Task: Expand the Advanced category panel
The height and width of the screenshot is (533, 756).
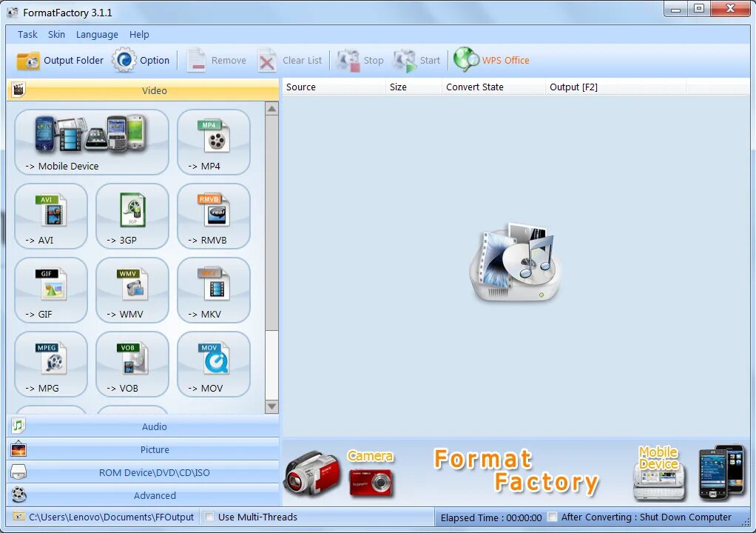Action: click(143, 495)
